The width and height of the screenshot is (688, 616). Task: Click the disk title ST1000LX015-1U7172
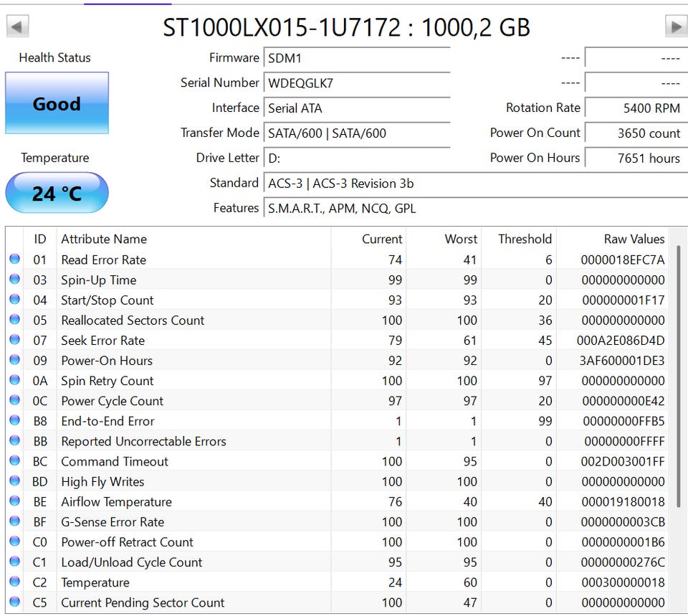tap(282, 27)
